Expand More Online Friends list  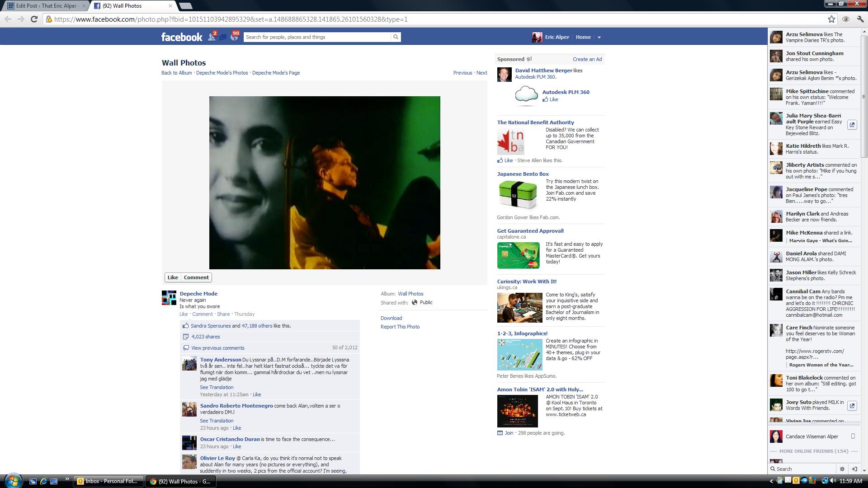pos(813,451)
